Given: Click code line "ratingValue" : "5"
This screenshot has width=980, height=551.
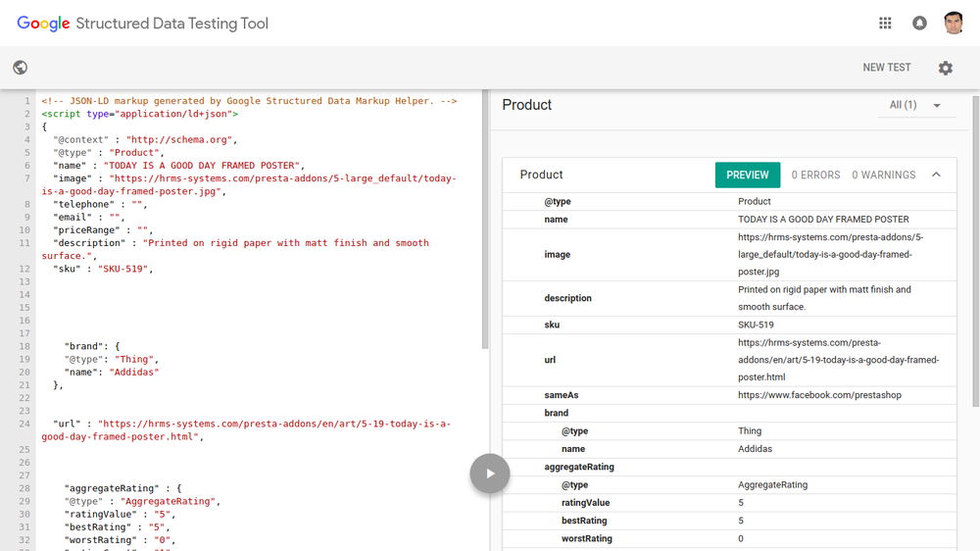Looking at the screenshot, I should click(120, 514).
